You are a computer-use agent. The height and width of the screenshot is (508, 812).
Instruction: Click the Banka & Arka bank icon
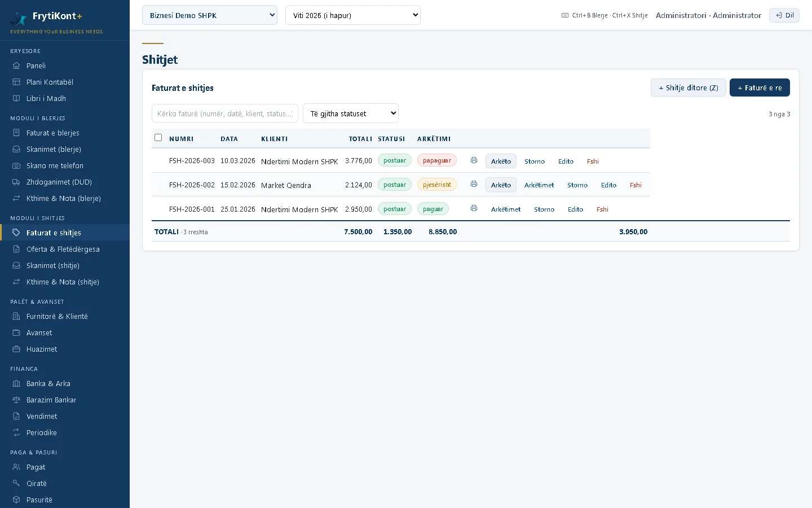pyautogui.click(x=16, y=383)
